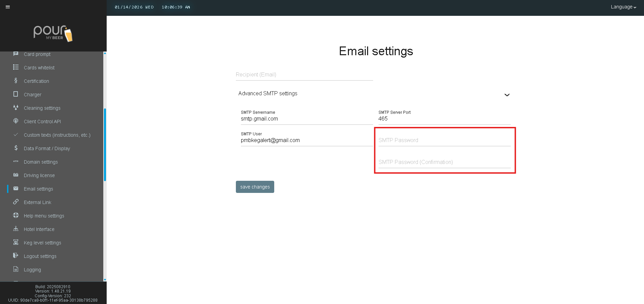Go to Client Control API page
The height and width of the screenshot is (304, 644).
(42, 122)
